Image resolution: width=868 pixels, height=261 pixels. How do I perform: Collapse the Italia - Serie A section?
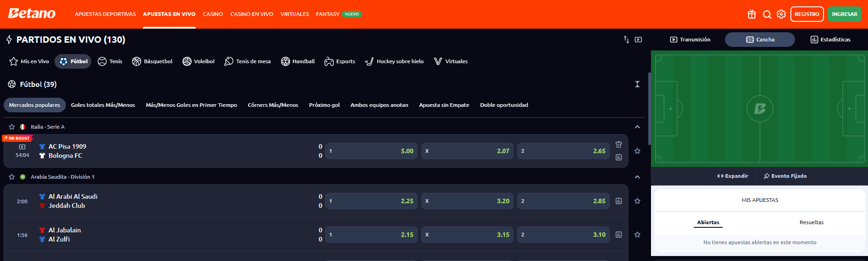point(637,127)
